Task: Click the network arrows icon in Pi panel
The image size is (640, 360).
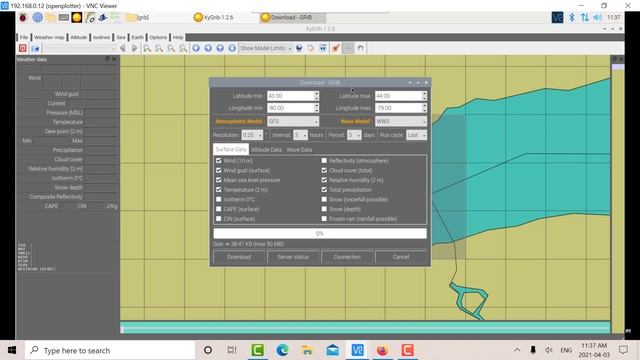Action: point(585,17)
